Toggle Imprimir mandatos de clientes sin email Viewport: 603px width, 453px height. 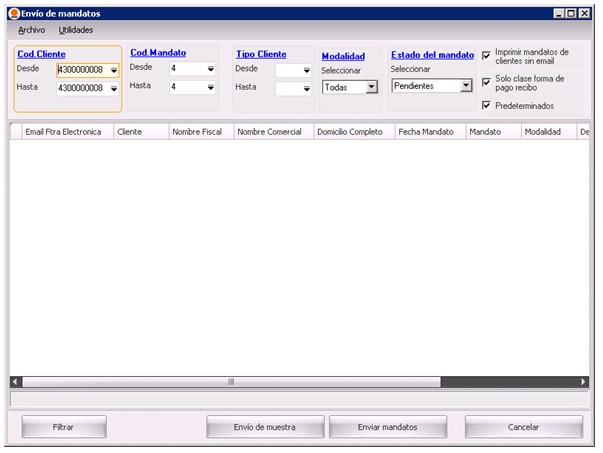pos(487,55)
